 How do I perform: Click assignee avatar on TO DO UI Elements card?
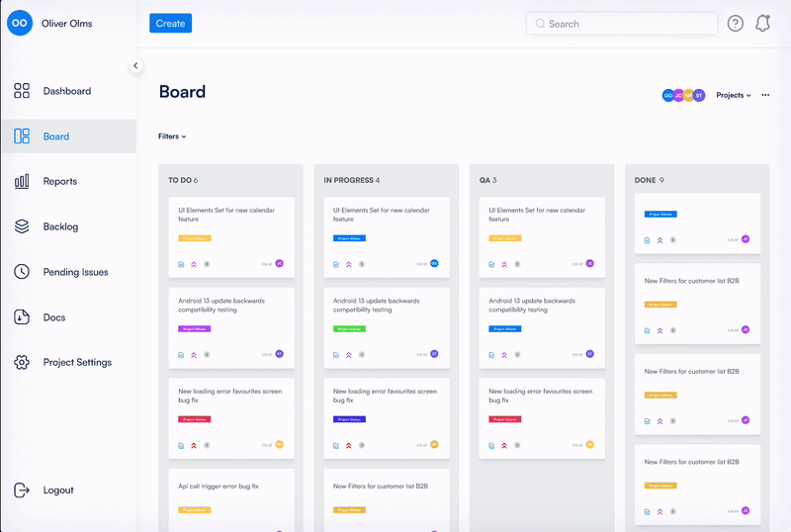[x=280, y=263]
